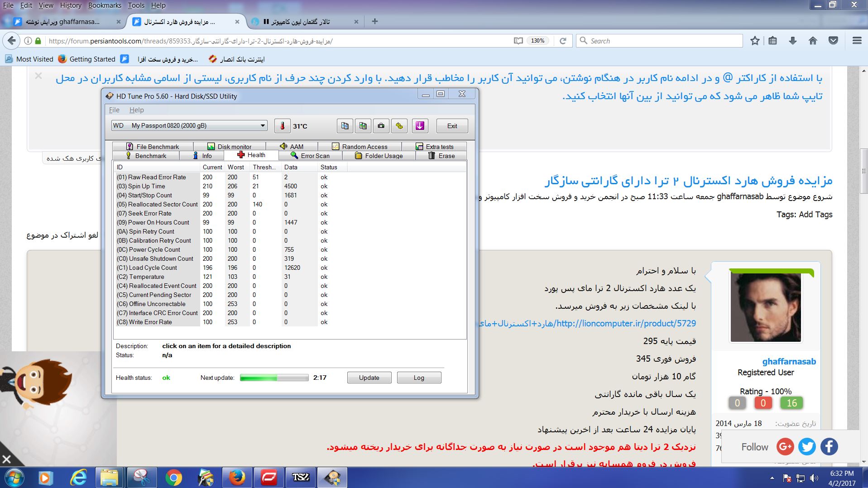Screen dimensions: 868x488
Task: Click the Exit button in HD Tune
Action: pyautogui.click(x=452, y=126)
